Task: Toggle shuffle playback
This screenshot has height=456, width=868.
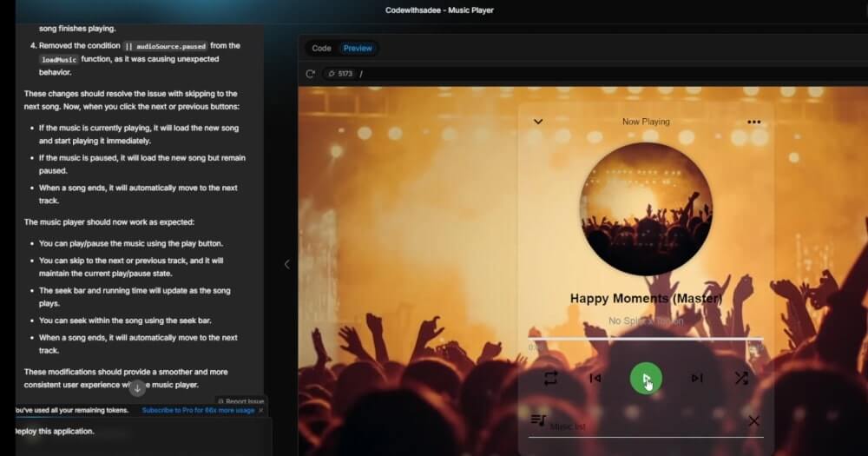Action: coord(741,378)
